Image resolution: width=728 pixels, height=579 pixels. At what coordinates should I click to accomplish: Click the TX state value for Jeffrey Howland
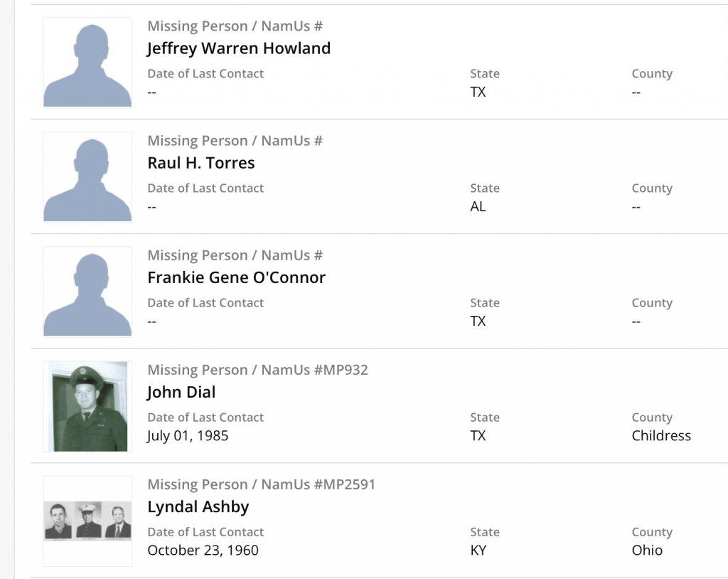tap(478, 92)
